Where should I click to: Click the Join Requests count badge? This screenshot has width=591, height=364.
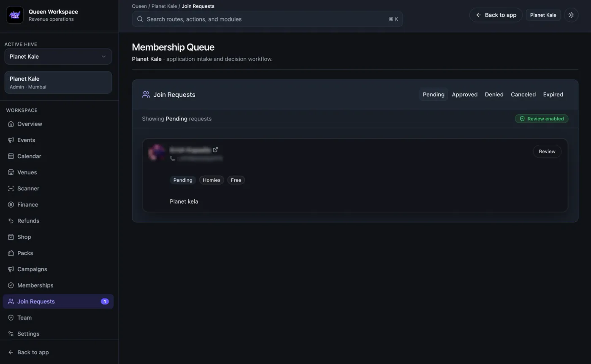[x=105, y=302]
